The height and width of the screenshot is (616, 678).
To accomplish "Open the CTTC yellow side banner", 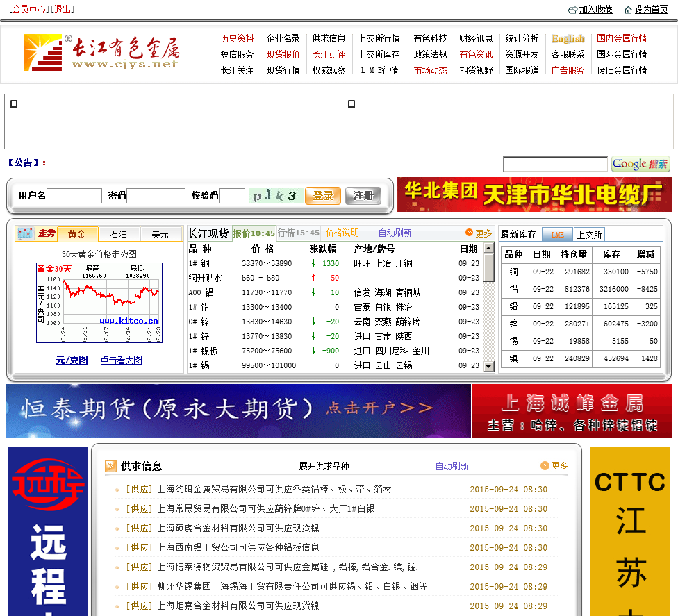I will [x=630, y=532].
